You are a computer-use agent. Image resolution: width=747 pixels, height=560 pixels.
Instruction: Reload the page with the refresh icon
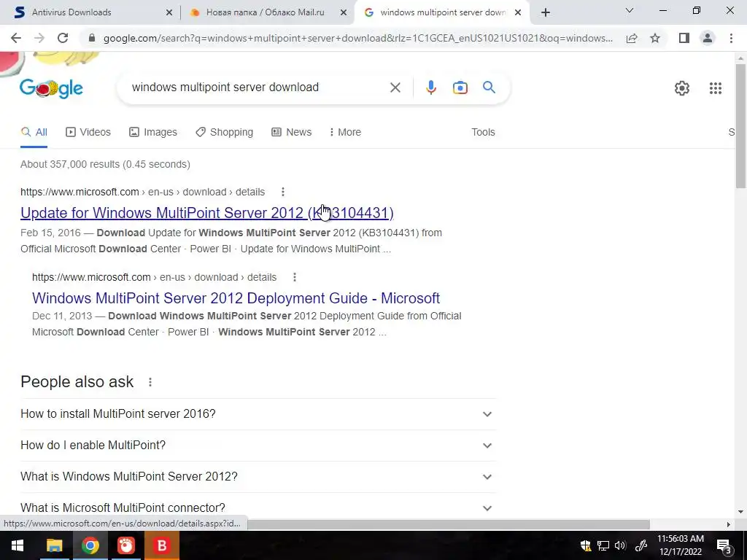[x=63, y=38]
